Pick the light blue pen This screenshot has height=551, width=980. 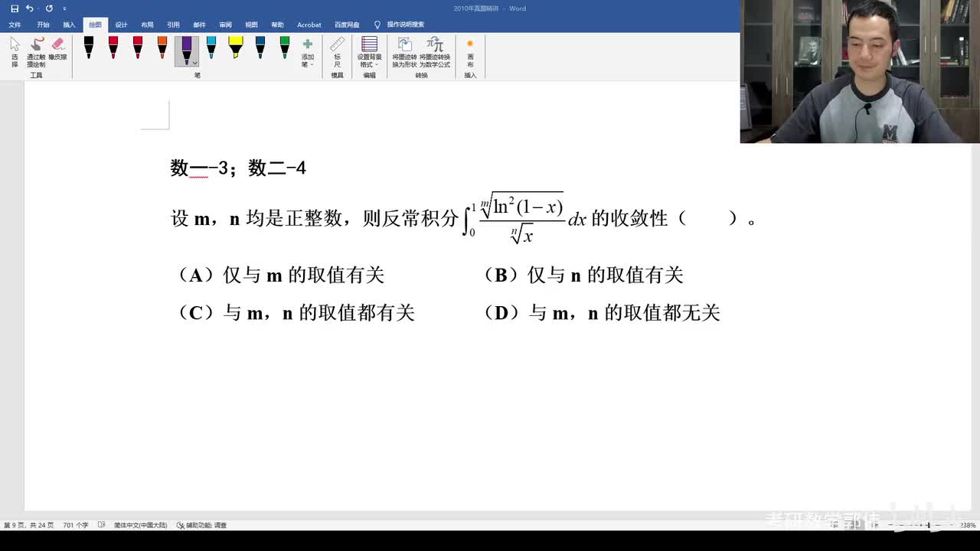[x=211, y=47]
